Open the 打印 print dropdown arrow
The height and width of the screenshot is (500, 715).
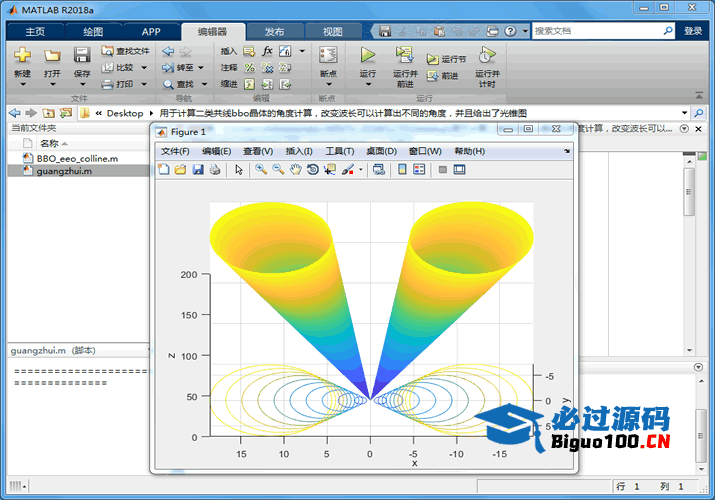pos(143,84)
